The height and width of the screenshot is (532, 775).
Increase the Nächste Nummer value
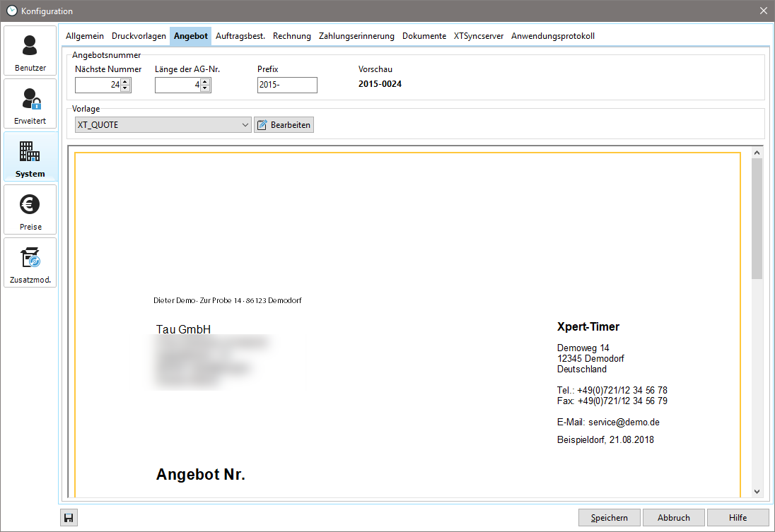click(125, 81)
